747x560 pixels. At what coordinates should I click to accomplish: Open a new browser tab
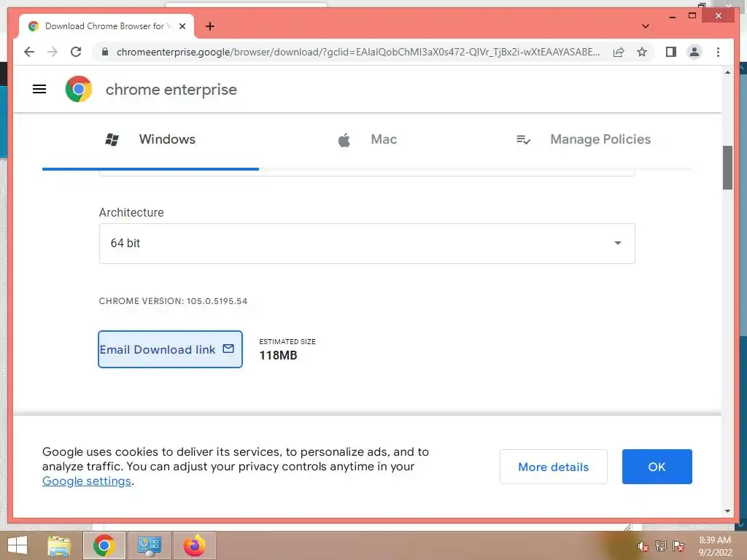tap(210, 26)
